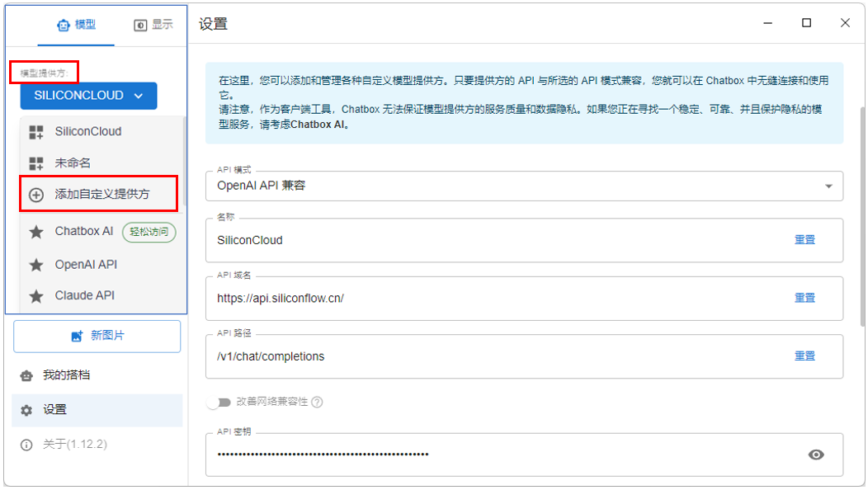868x490 pixels.
Task: Open 关于(1.12.2) entry
Action: point(97,445)
